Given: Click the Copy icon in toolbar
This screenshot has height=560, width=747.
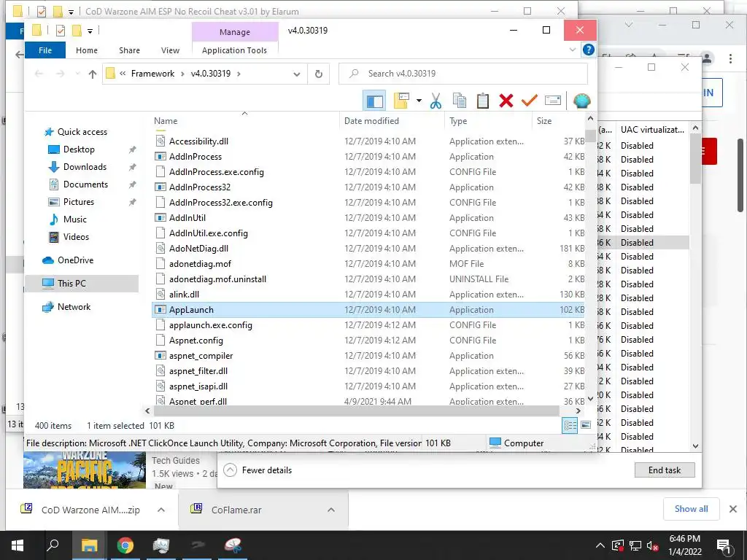Looking at the screenshot, I should (460, 101).
